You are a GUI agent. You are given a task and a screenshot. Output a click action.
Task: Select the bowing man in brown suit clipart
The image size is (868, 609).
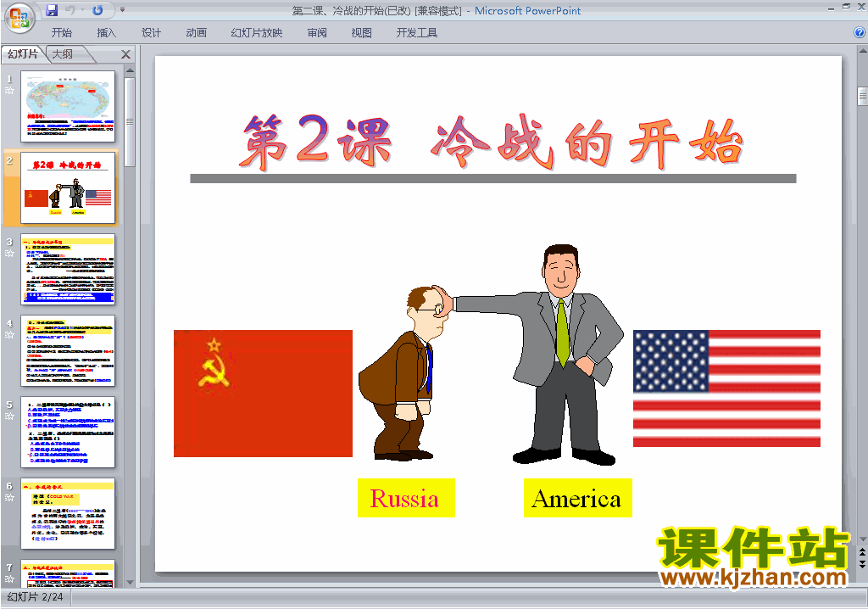coord(403,373)
